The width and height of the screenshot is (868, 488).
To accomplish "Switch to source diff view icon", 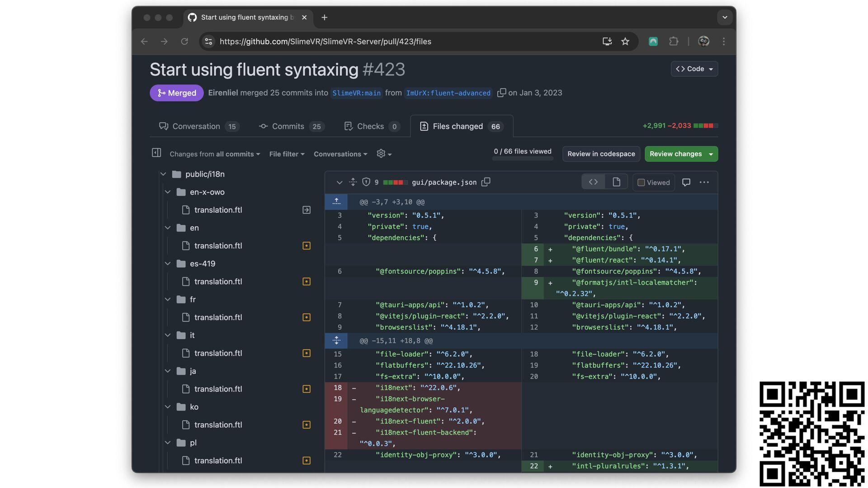I will 593,182.
